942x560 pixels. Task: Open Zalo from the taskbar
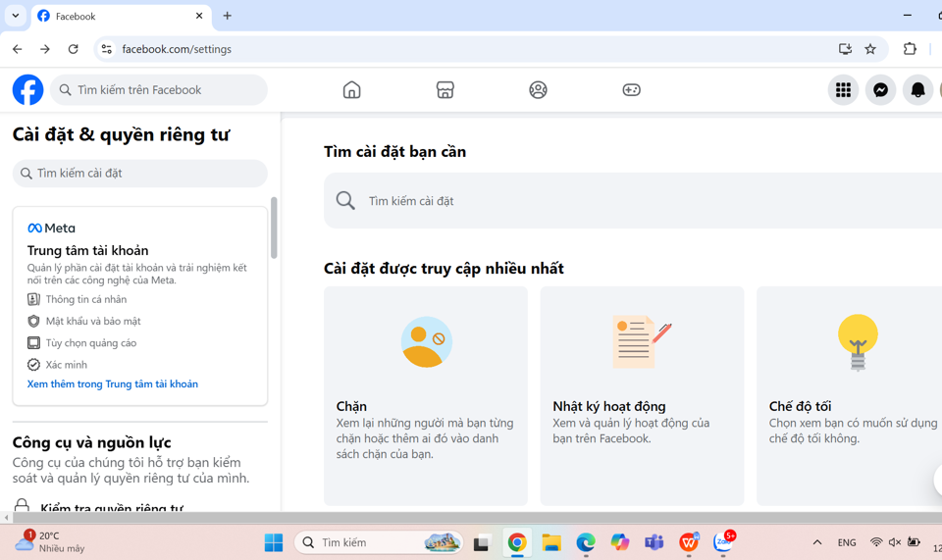723,542
